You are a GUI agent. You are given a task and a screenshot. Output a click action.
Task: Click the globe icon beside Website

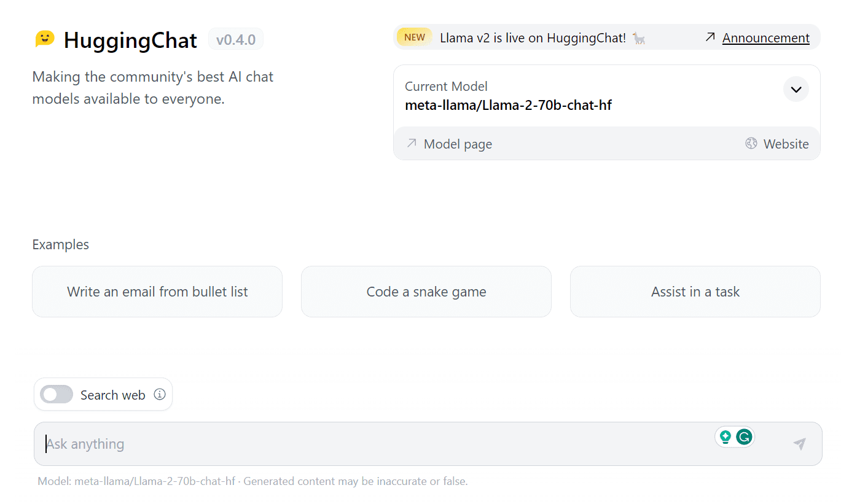751,144
